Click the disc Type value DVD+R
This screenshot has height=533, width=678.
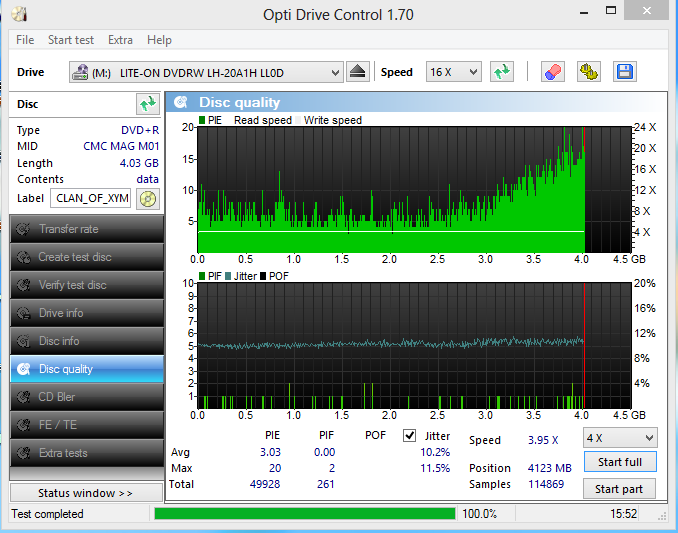140,130
